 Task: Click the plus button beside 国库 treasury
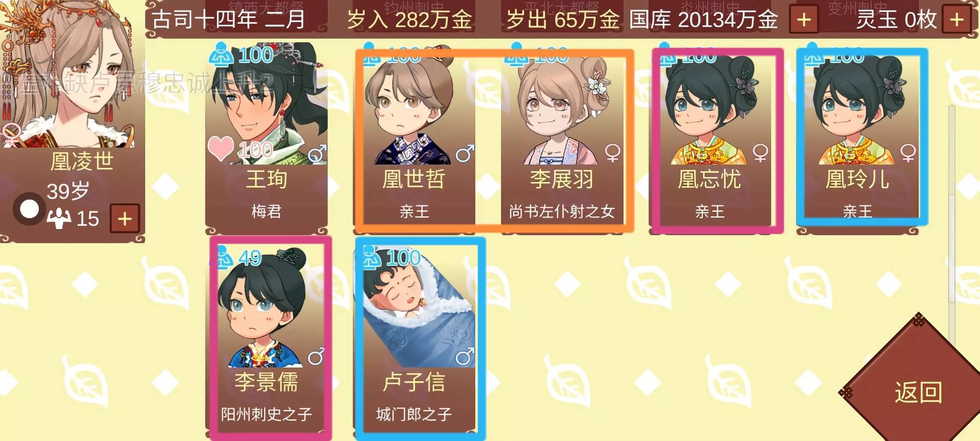[804, 19]
